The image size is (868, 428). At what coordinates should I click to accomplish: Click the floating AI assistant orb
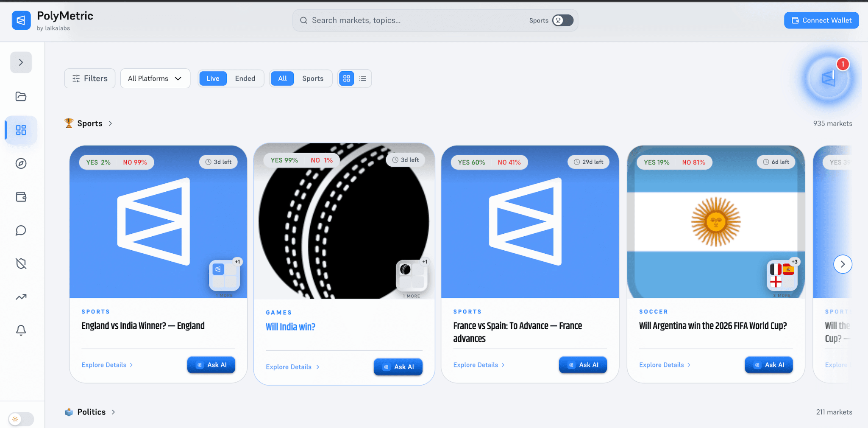tap(828, 79)
